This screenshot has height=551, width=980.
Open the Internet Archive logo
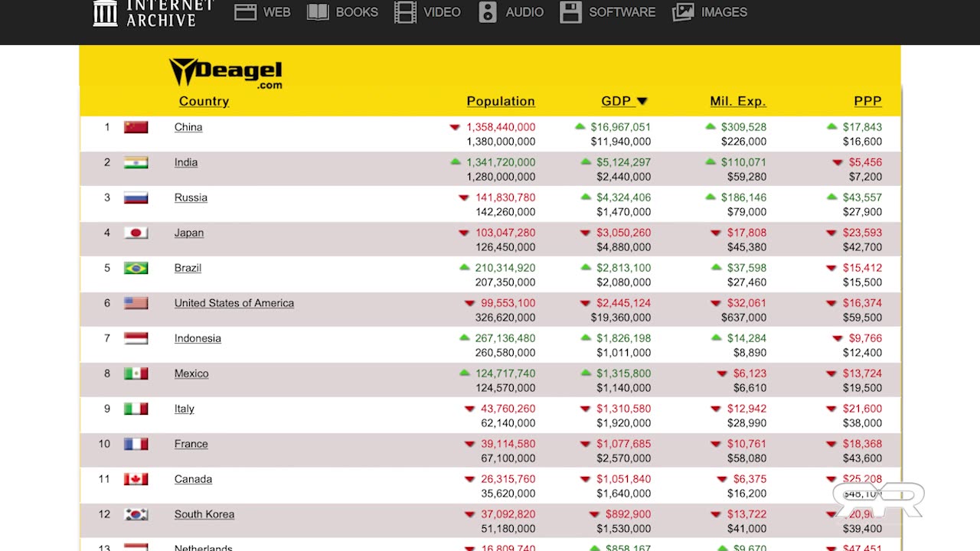click(153, 12)
